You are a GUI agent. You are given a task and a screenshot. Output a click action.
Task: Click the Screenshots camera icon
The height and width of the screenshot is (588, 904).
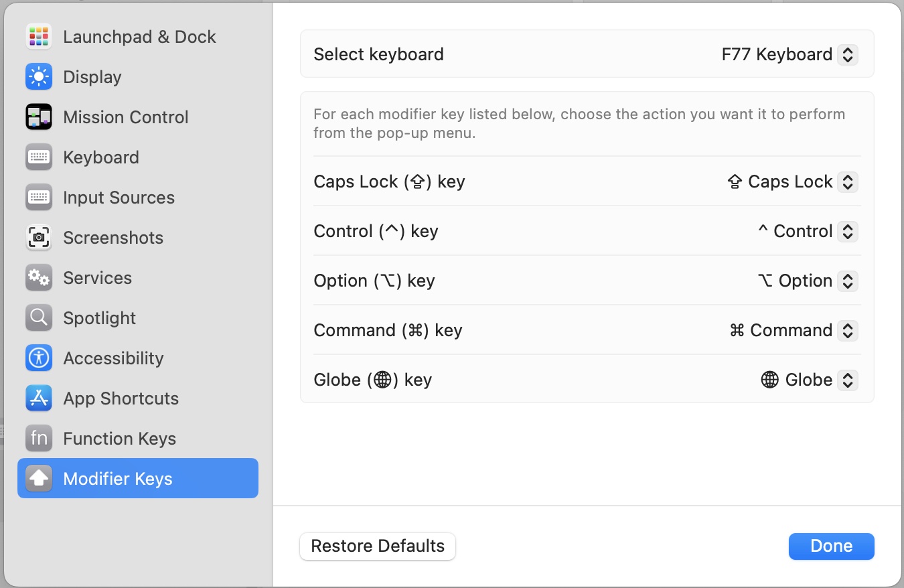(x=38, y=238)
